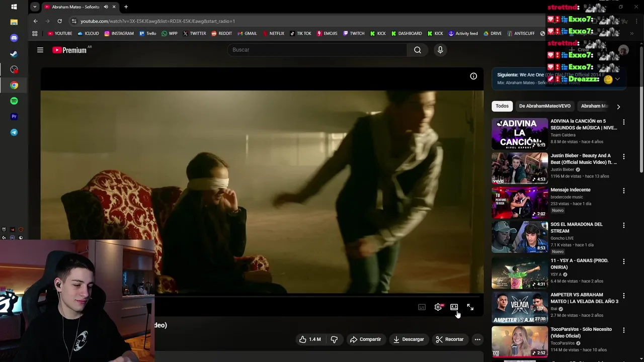Select the De AbrahamMateoVEVO chip
644x362 pixels.
pos(545,106)
